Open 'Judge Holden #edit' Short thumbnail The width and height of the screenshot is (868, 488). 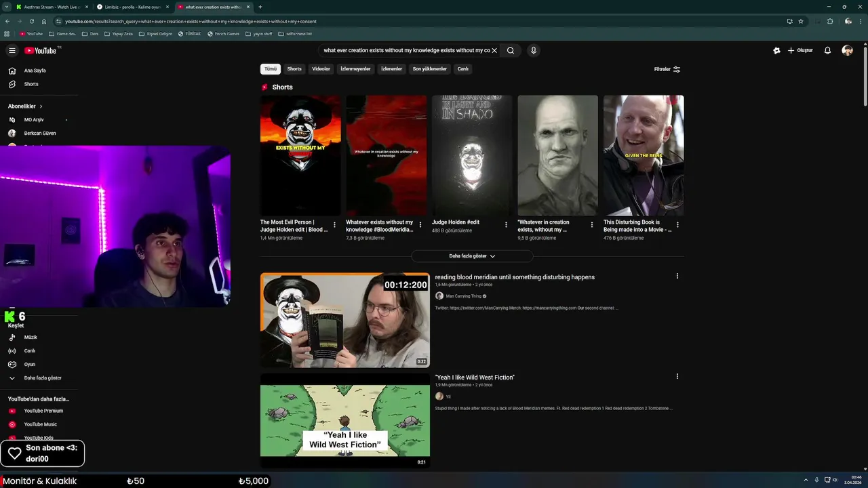click(x=472, y=155)
